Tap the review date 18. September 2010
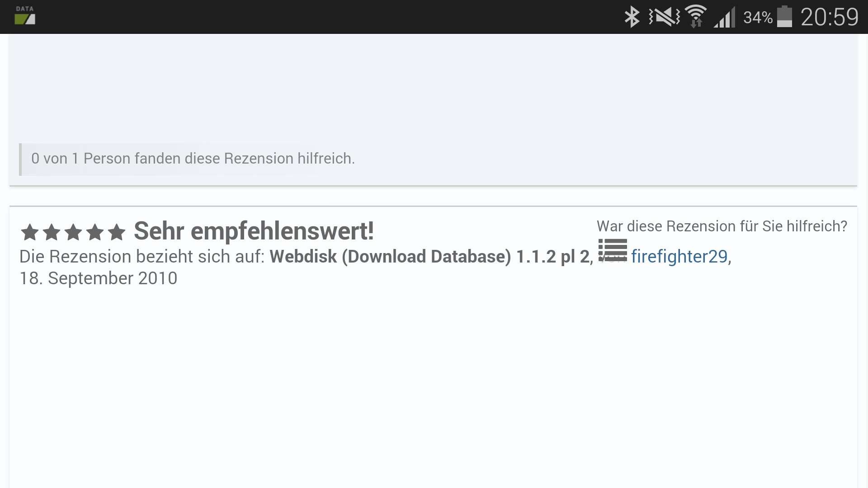Viewport: 868px width, 488px height. (x=99, y=278)
